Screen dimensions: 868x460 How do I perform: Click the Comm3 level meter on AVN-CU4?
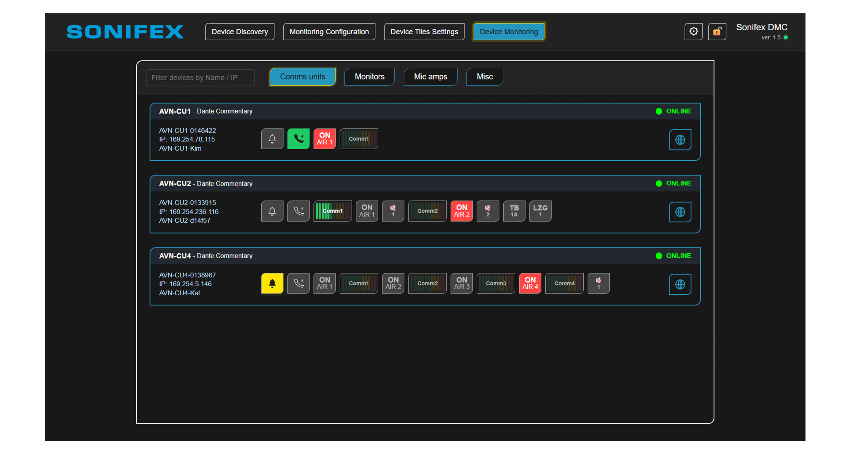[x=496, y=283]
